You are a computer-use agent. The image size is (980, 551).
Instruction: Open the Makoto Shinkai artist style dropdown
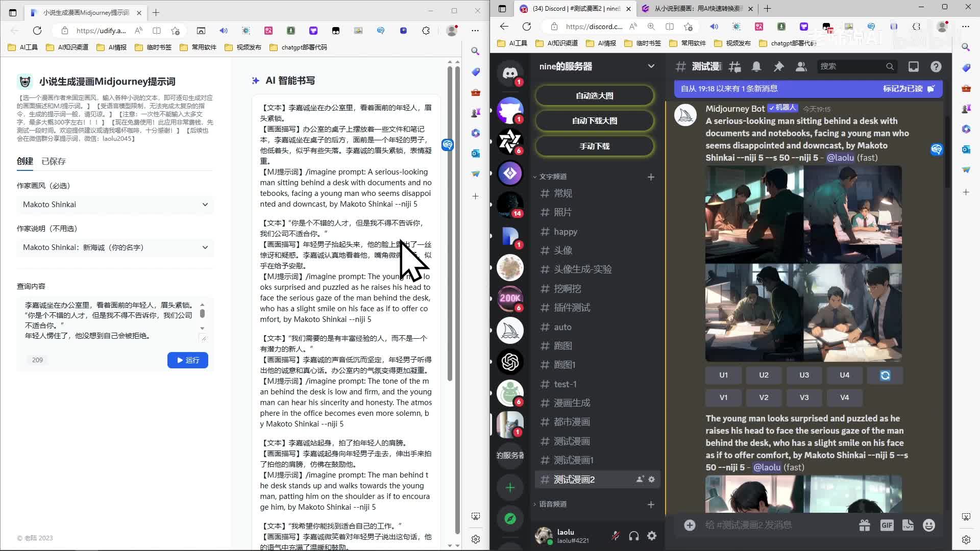click(115, 205)
